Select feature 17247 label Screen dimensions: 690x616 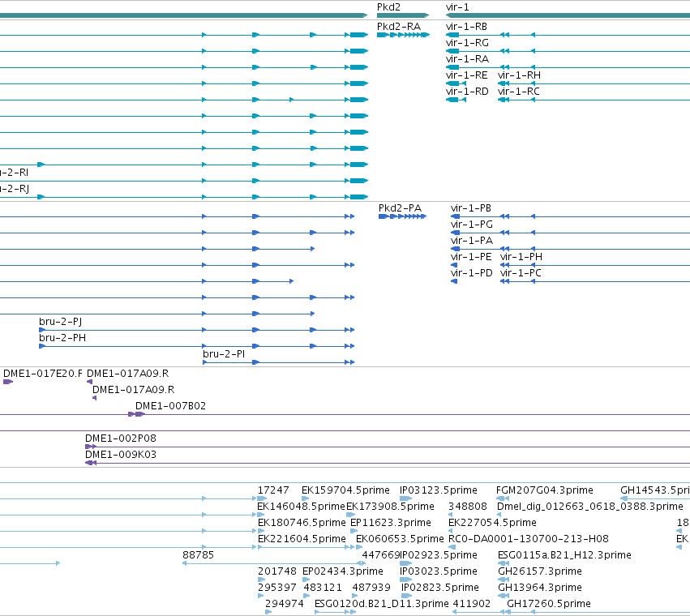click(273, 490)
